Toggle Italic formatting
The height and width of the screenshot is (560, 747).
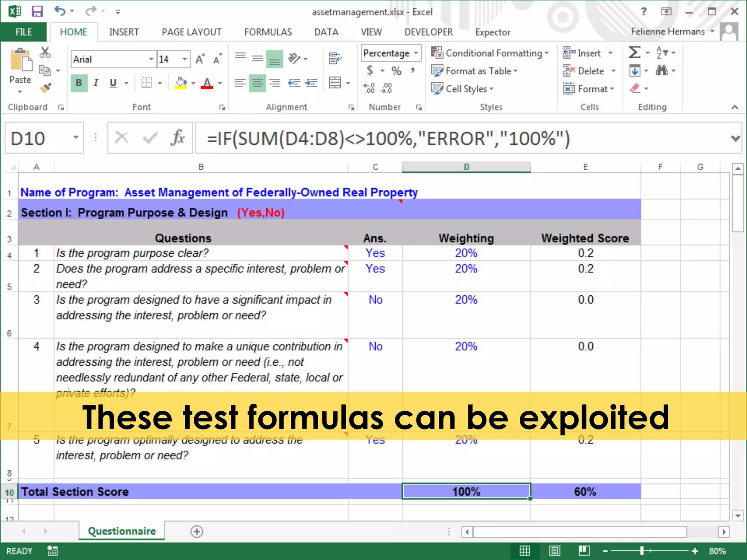[96, 83]
